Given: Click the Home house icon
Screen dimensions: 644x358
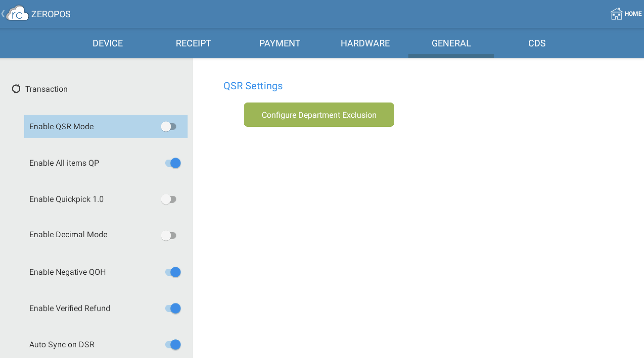Looking at the screenshot, I should click(x=616, y=14).
